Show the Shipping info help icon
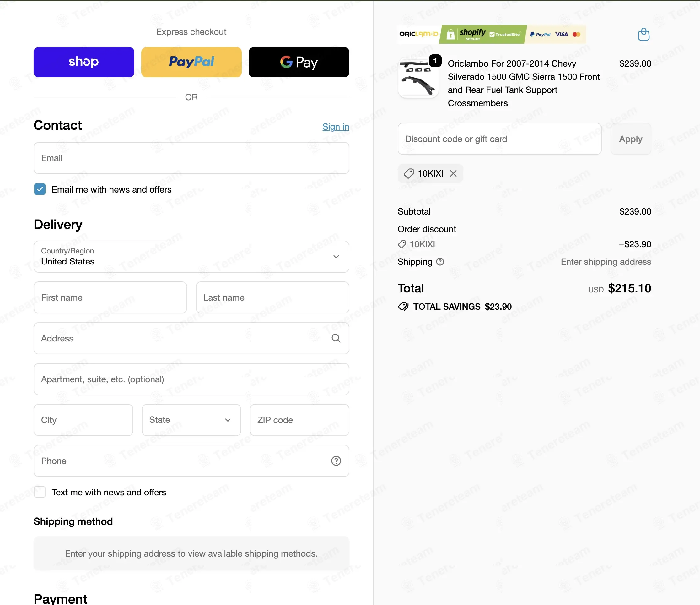This screenshot has height=605, width=700. (x=440, y=262)
